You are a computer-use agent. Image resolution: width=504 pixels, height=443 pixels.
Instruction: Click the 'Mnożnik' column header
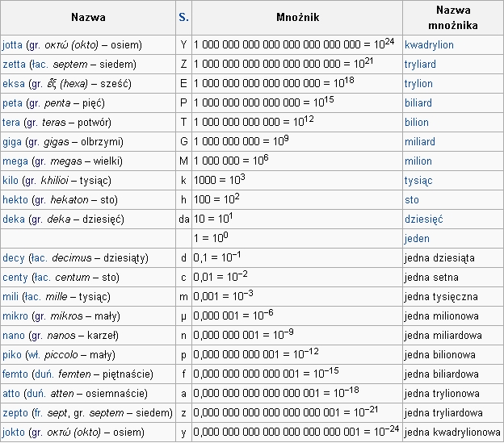(x=297, y=17)
